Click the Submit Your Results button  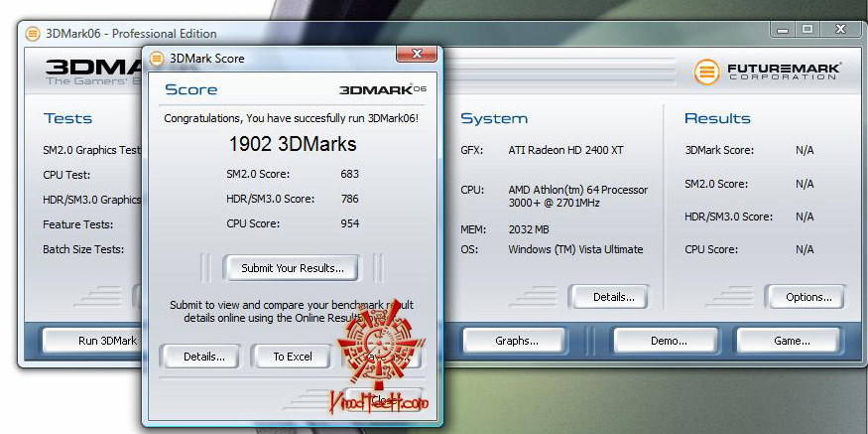pos(292,268)
